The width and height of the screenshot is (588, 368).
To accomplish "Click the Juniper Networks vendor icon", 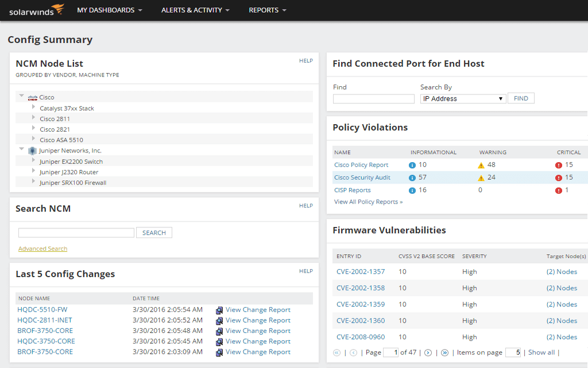I will (x=33, y=151).
